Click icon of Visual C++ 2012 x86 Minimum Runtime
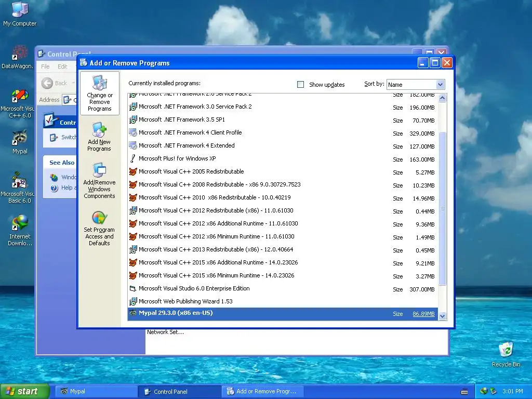 click(133, 236)
